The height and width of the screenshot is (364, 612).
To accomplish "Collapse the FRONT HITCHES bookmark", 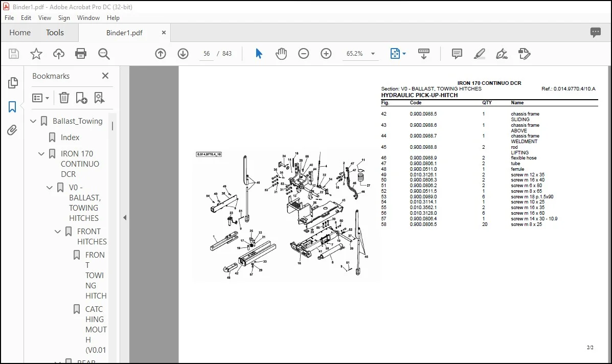I will point(58,232).
